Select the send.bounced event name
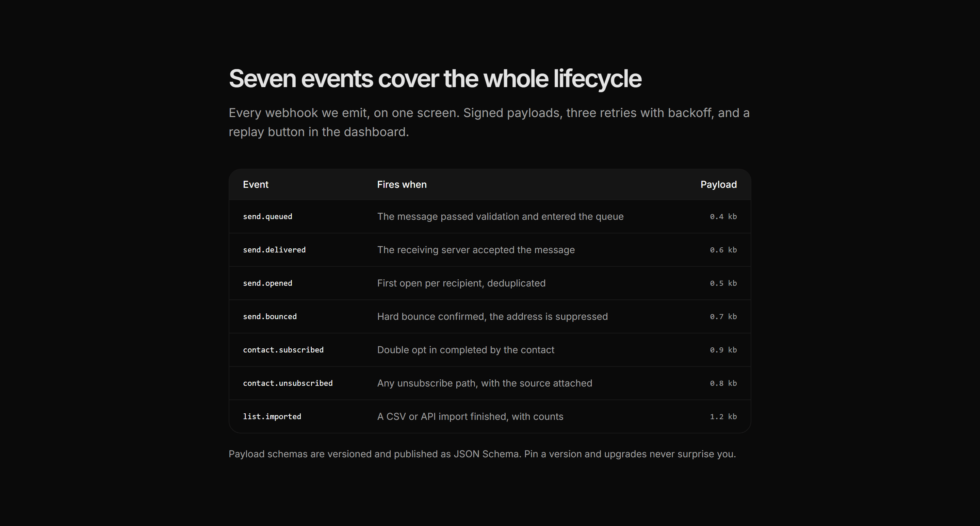This screenshot has width=980, height=526. click(x=270, y=316)
